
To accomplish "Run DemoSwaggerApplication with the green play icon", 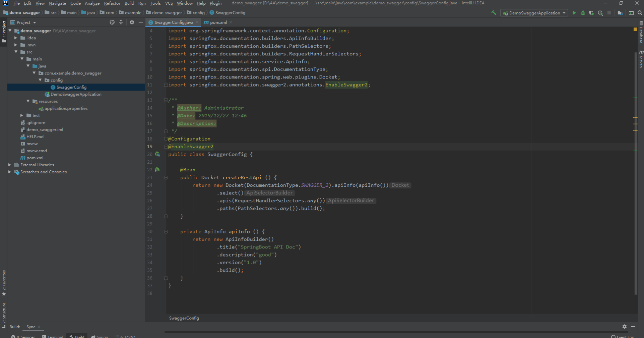I will 574,13.
